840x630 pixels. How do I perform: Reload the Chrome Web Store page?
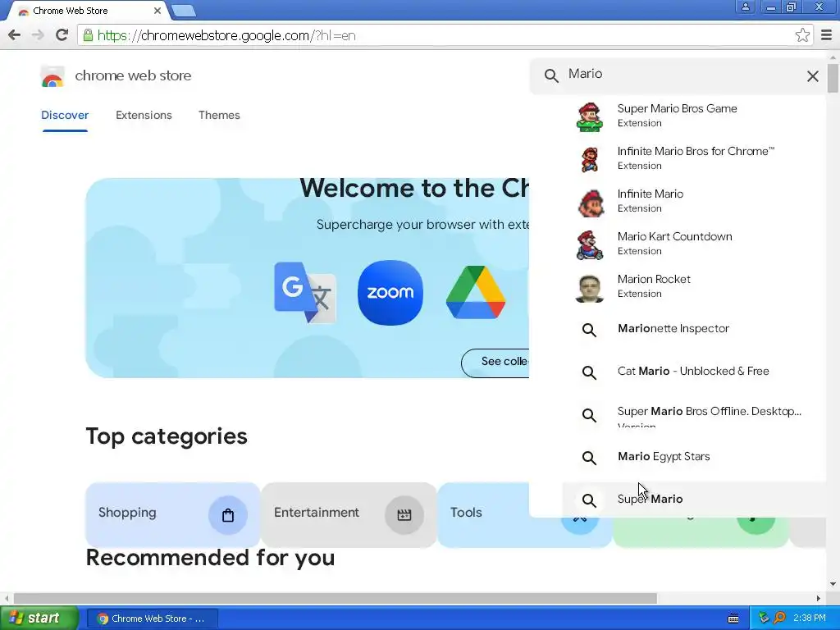tap(62, 35)
